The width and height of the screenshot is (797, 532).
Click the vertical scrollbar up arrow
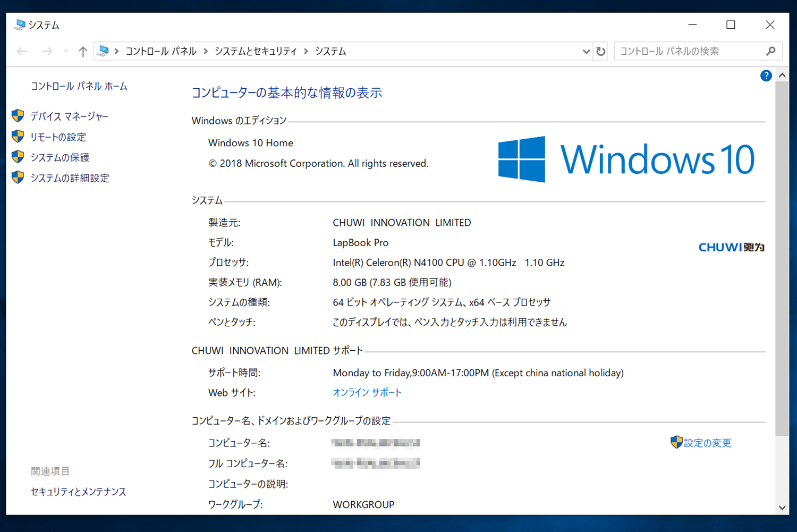click(x=782, y=75)
